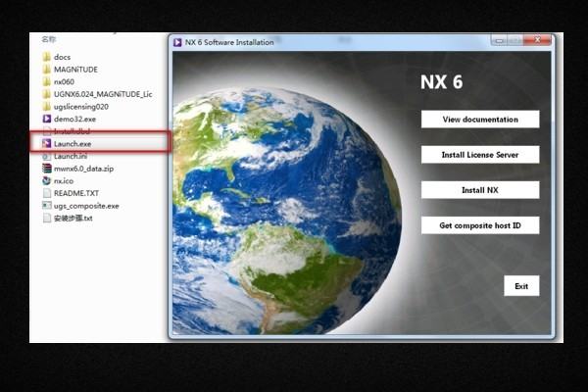Minimize the NX 6 Software Installation window

(499, 40)
